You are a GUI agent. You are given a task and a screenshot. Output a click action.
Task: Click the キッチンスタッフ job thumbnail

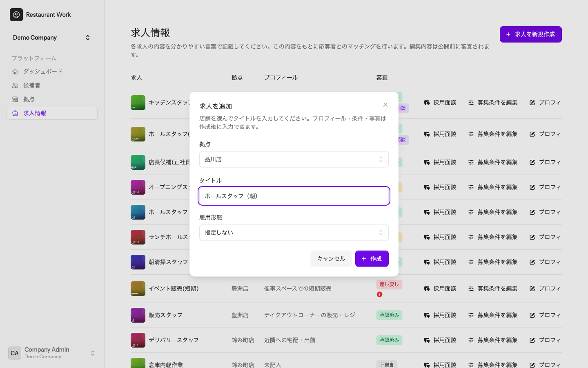(x=138, y=103)
